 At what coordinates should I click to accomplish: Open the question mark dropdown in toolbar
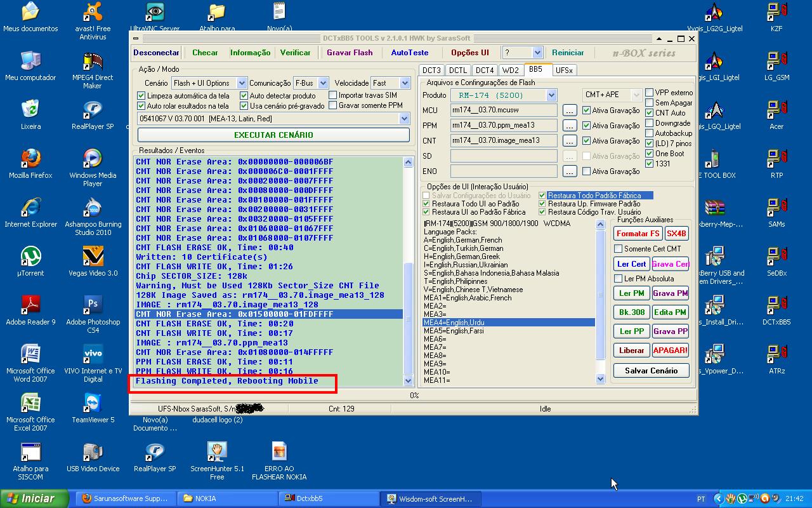(538, 53)
